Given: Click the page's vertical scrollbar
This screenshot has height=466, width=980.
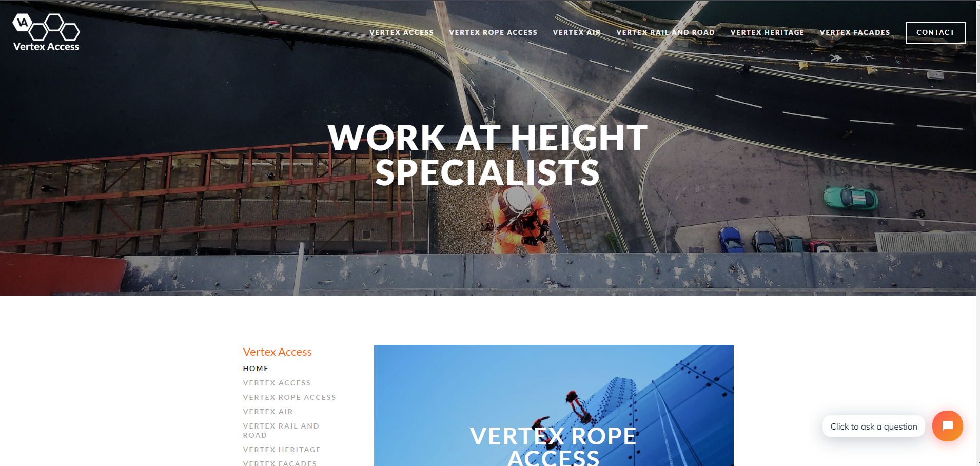Looking at the screenshot, I should coord(978,233).
